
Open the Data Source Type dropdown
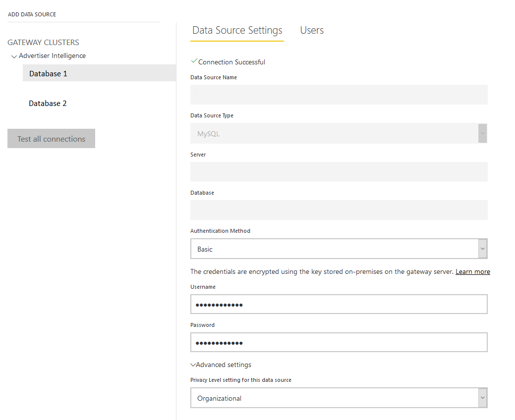(339, 133)
